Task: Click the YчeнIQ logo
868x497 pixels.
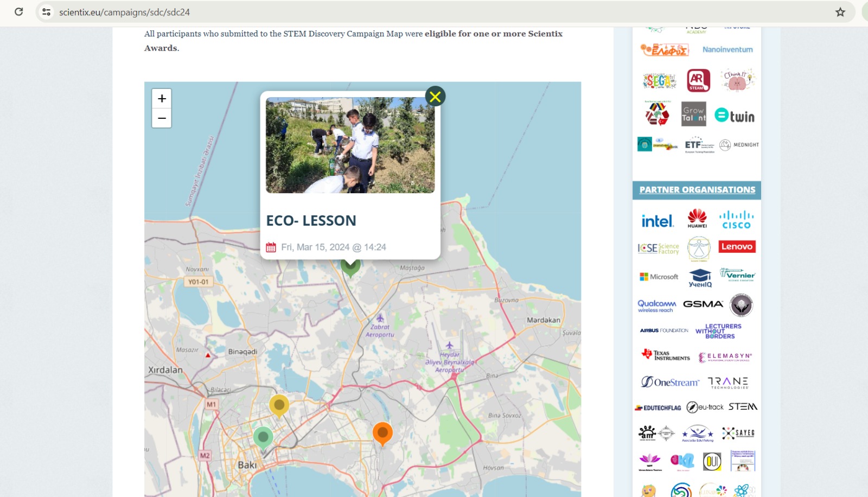Action: 700,278
